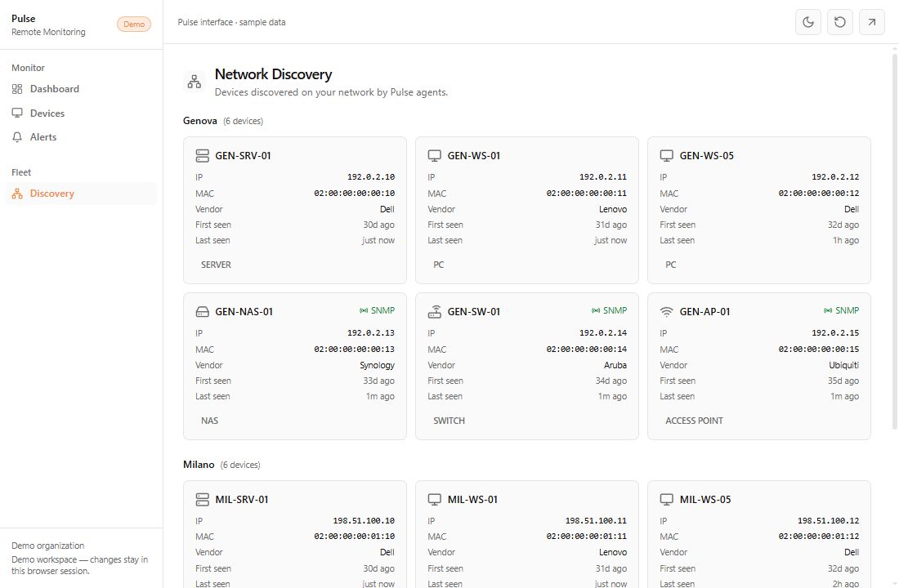Click "35d ago" first seen on GEN-AP-01
899x588 pixels.
(x=843, y=381)
